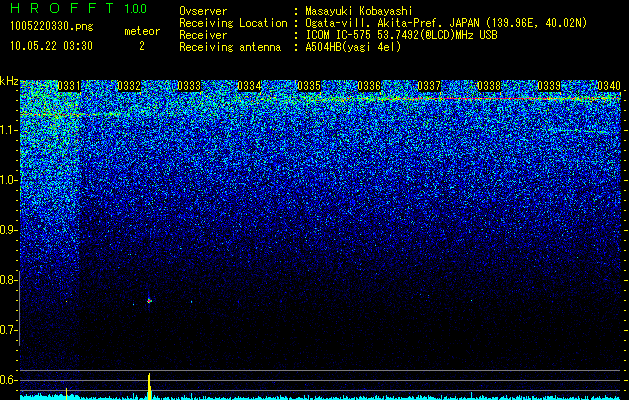Click the A504HB yagi antenna text

pyautogui.click(x=353, y=47)
